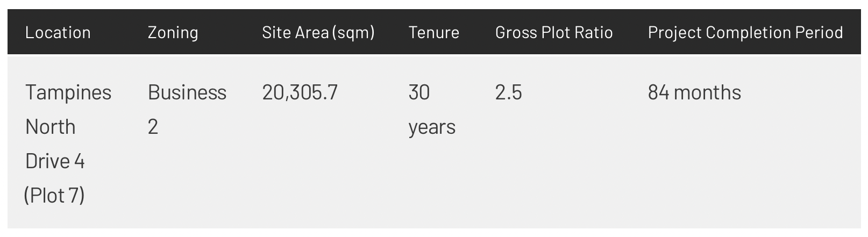
Task: Click the word Tampines in the table
Action: [68, 92]
